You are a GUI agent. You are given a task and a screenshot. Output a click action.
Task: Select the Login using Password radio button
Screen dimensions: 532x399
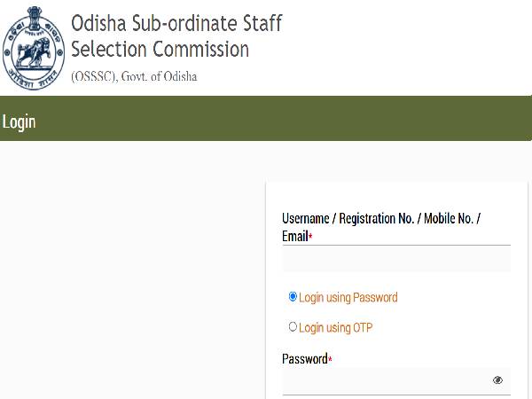point(293,297)
